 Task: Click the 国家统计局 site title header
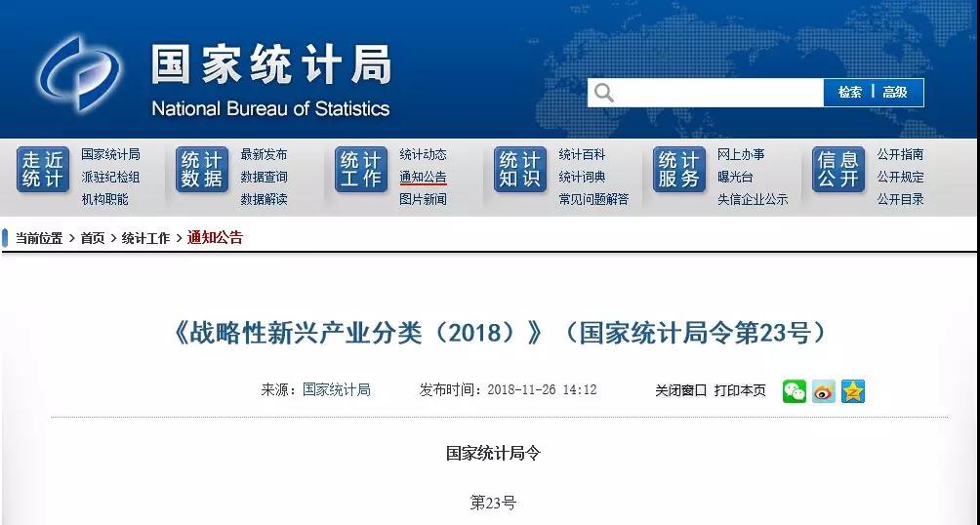pos(270,64)
